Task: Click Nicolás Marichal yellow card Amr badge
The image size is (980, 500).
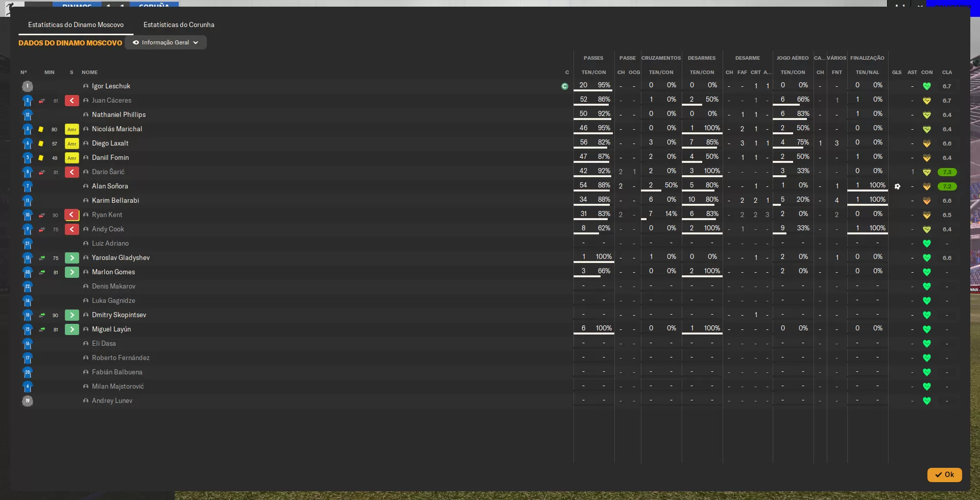Action: 72,129
